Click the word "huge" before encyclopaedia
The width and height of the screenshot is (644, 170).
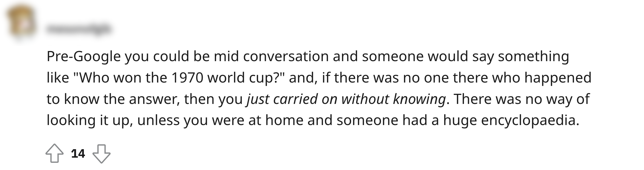460,120
